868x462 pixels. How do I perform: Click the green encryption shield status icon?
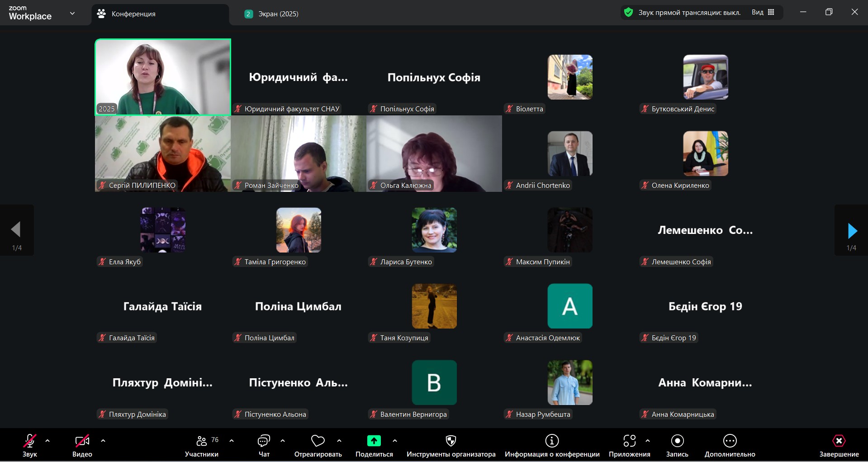click(x=628, y=13)
